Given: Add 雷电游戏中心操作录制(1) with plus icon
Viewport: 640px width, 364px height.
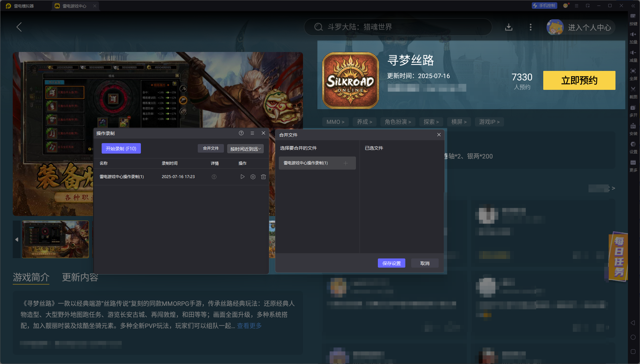Looking at the screenshot, I should coord(346,163).
